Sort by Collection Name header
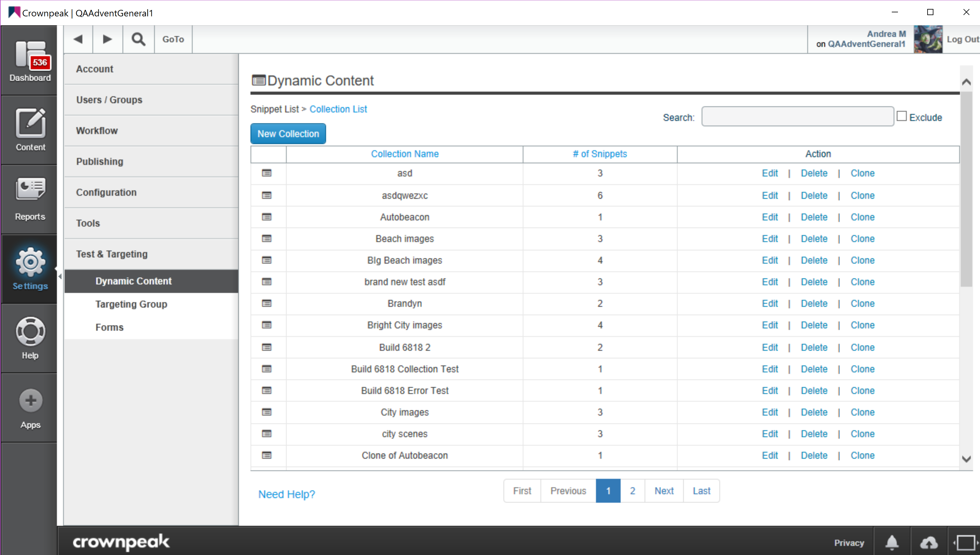This screenshot has height=555, width=980. tap(405, 154)
